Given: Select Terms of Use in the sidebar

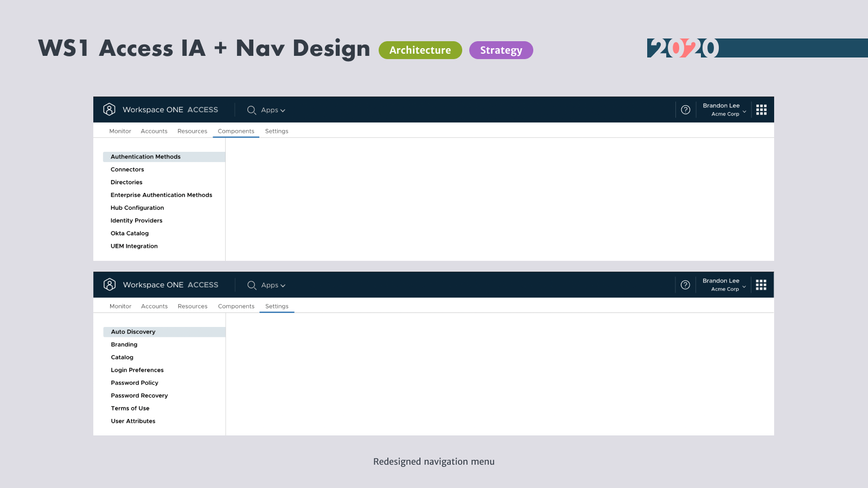Looking at the screenshot, I should 130,408.
